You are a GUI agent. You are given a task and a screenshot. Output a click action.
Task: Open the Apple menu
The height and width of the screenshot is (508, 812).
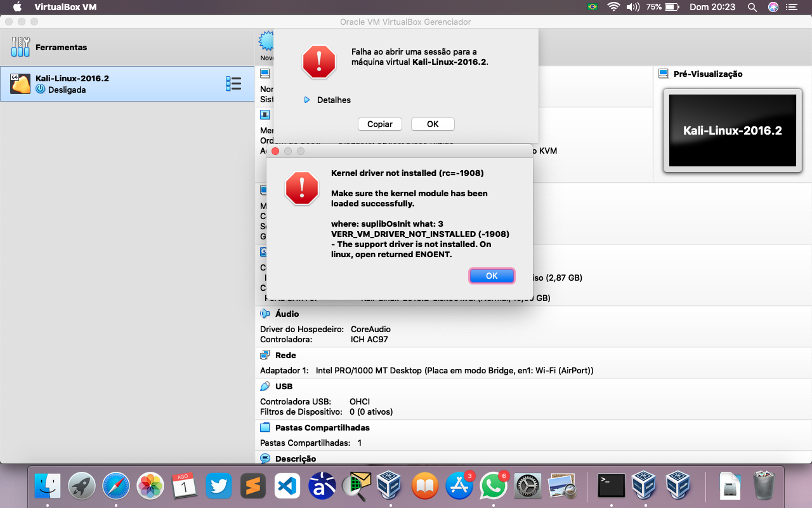[x=17, y=7]
